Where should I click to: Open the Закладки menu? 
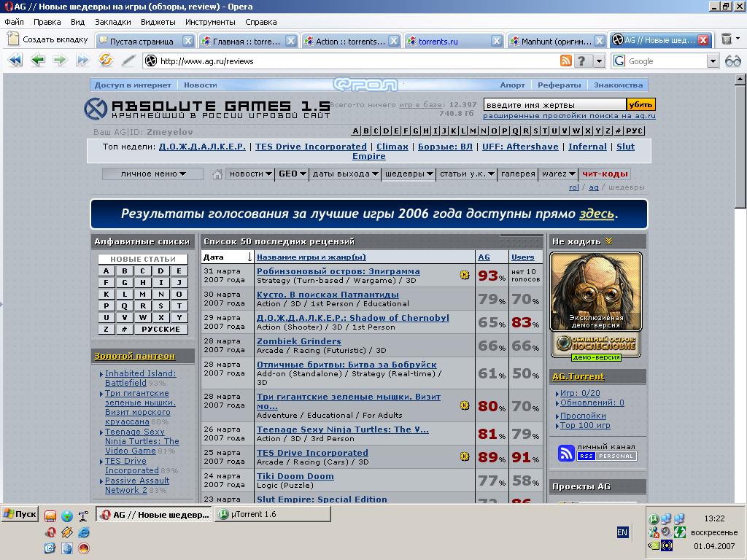click(113, 22)
